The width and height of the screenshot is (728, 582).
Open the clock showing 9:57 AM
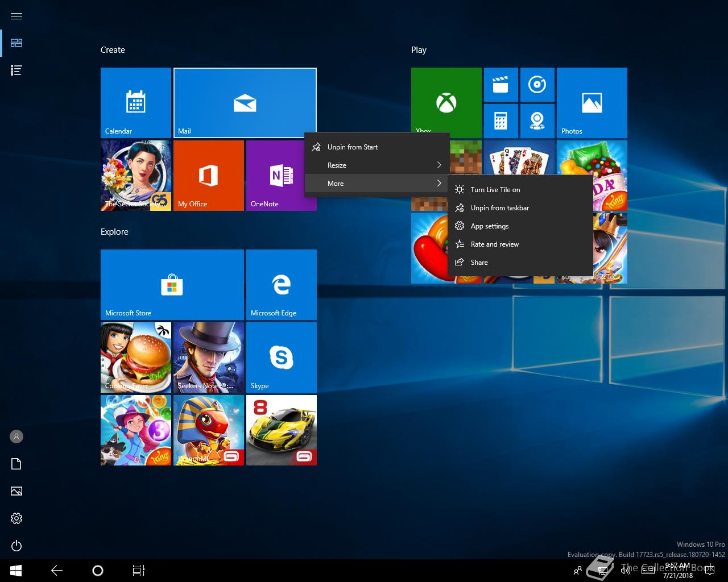677,571
